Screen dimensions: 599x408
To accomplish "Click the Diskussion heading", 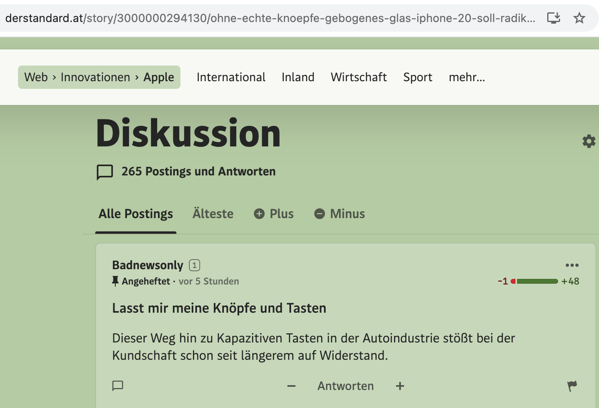I will click(x=188, y=133).
